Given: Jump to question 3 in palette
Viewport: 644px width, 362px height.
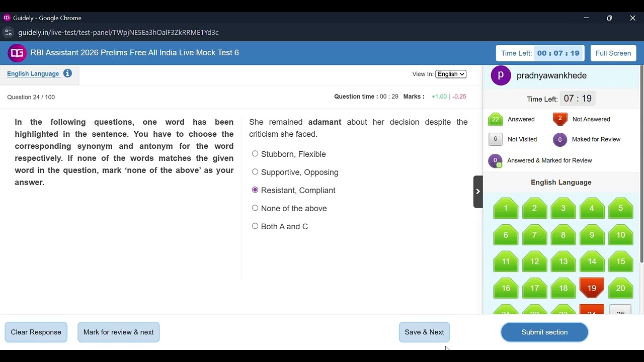Looking at the screenshot, I should tap(563, 208).
